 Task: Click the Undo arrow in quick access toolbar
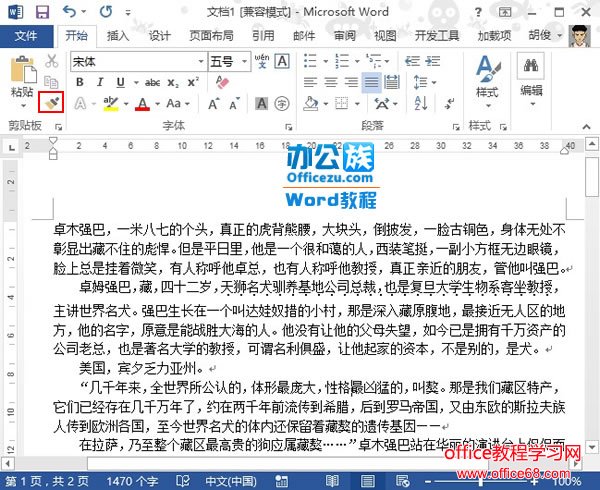[x=69, y=12]
